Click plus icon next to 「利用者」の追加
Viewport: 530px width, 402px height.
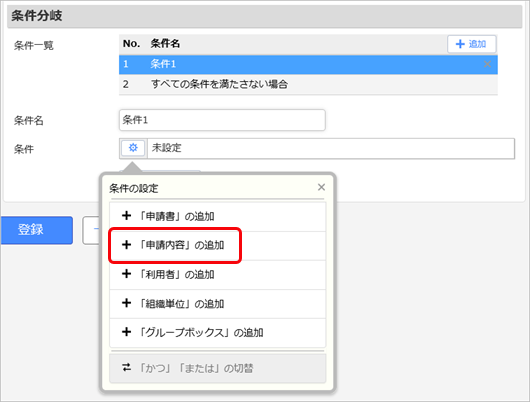[x=126, y=274]
